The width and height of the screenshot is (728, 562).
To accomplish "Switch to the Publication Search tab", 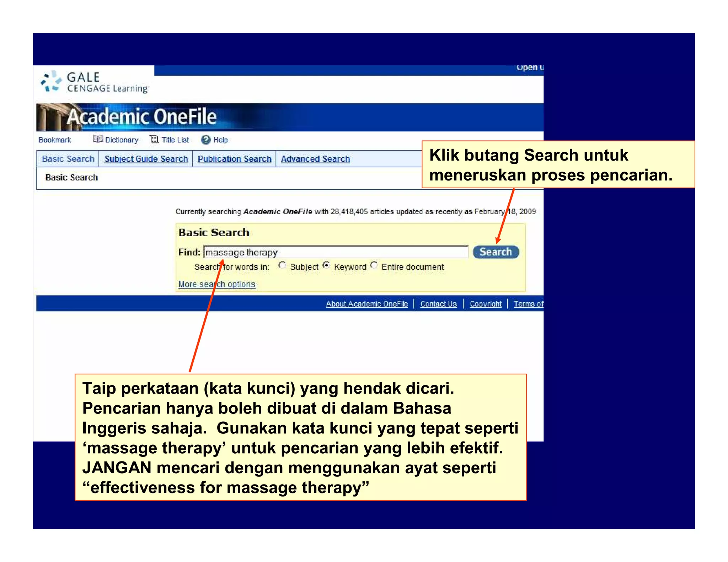I will pos(234,159).
